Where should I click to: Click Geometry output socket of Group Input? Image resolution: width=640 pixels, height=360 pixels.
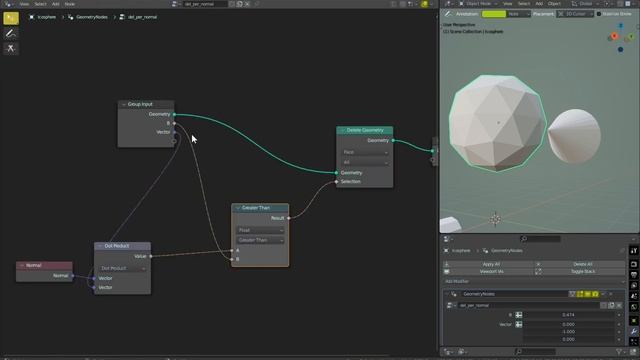[x=174, y=114]
